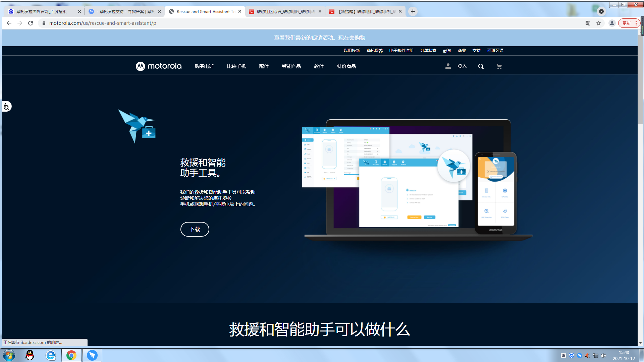
Task: Open the accessibility wheelchair widget
Action: coord(6,107)
